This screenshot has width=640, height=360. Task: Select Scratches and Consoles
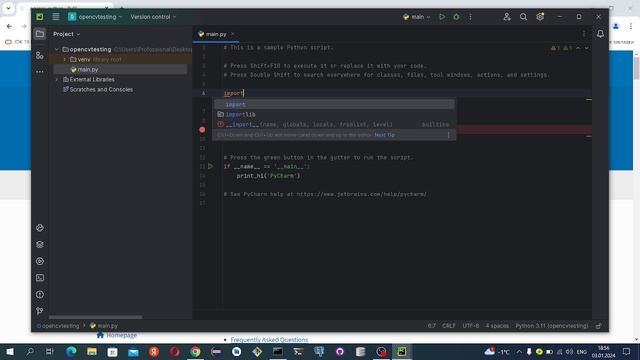pyautogui.click(x=98, y=89)
